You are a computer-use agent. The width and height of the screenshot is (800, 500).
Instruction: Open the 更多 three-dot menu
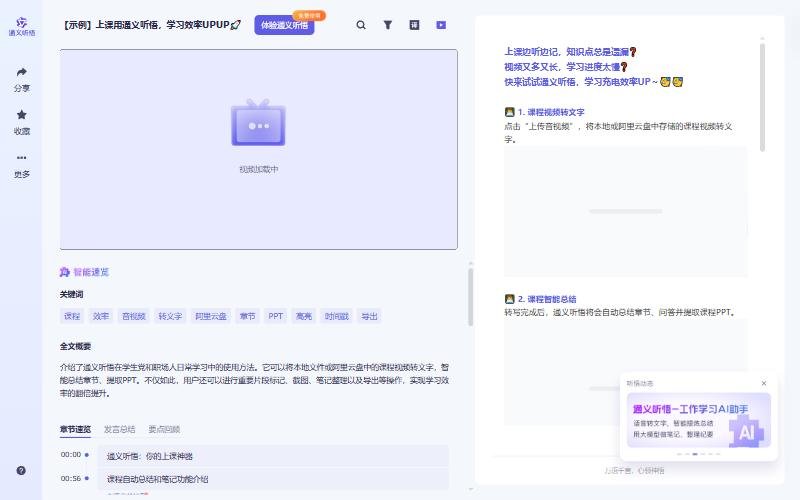[21, 158]
